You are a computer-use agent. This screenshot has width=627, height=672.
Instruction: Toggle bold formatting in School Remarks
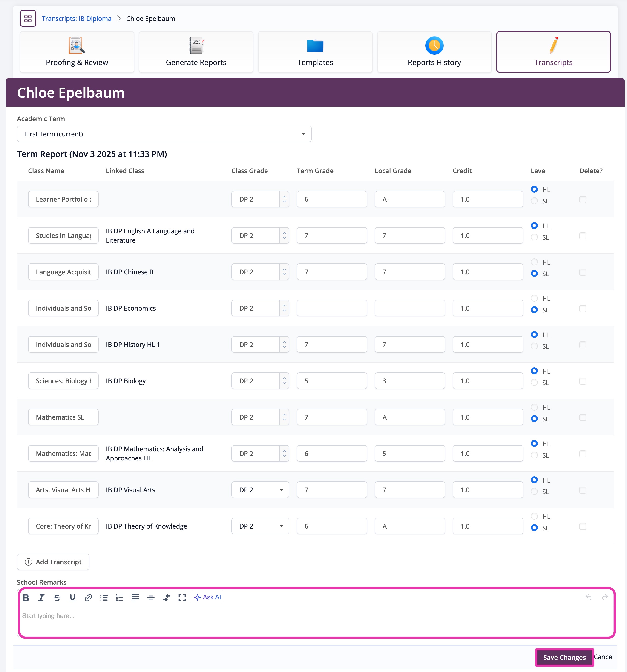[x=26, y=597]
